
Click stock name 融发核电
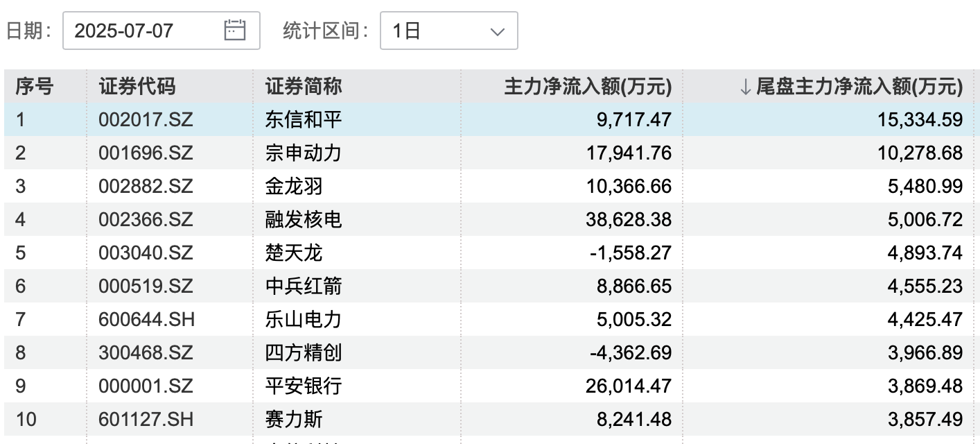tap(304, 219)
